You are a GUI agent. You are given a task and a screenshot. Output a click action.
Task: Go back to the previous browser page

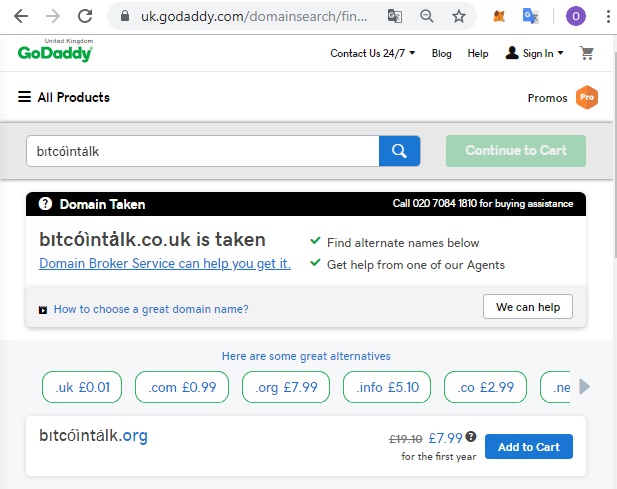pos(20,16)
